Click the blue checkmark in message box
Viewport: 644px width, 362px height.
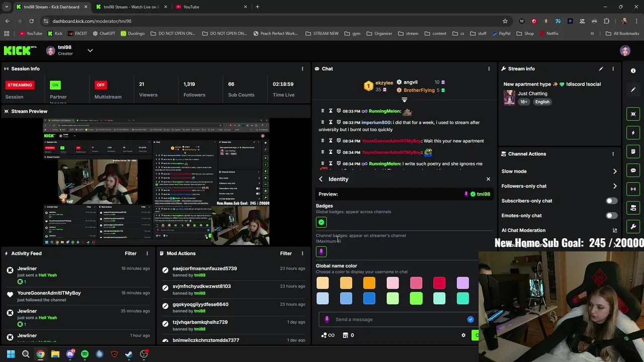[x=470, y=319]
